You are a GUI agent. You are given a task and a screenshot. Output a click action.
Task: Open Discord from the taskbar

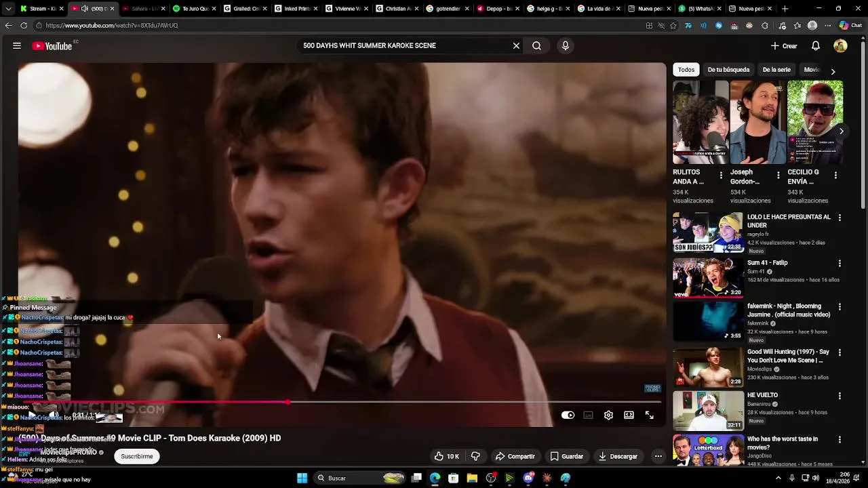(x=528, y=478)
